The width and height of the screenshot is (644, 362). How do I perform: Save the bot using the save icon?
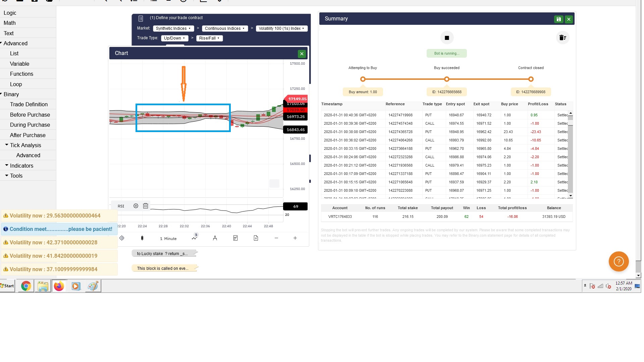[x=558, y=19]
